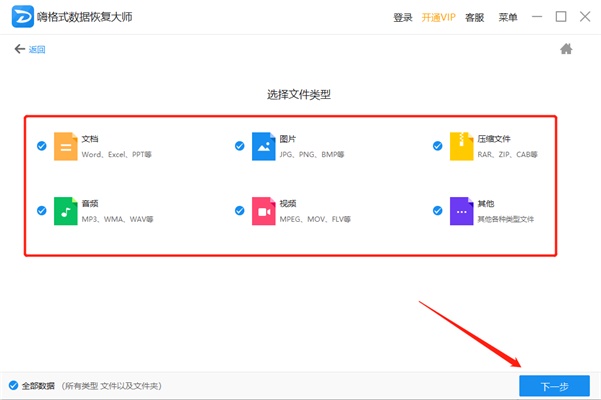
Task: Open the 菜单 menu
Action: point(508,17)
